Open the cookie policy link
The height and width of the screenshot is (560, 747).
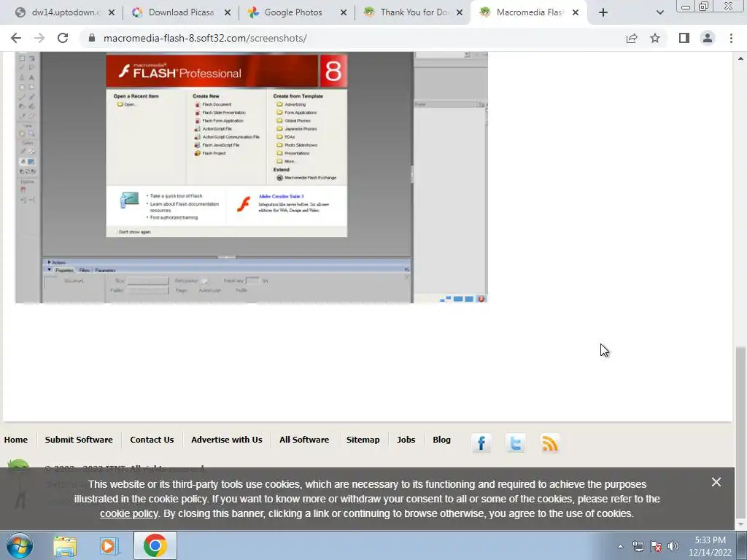click(128, 513)
